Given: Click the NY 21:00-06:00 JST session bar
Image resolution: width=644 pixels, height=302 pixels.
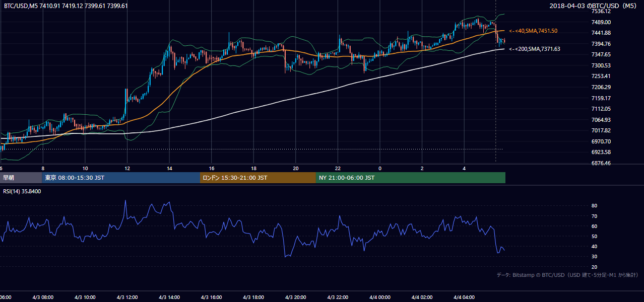Looking at the screenshot, I should (x=411, y=178).
